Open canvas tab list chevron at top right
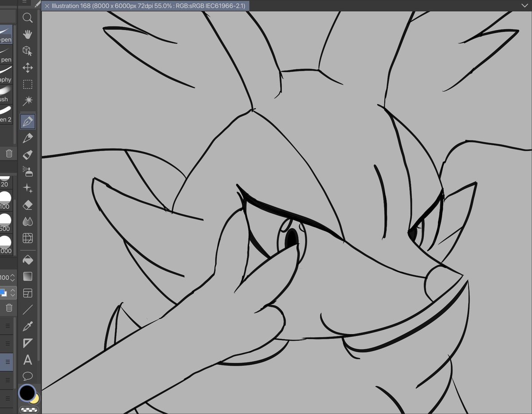Image resolution: width=532 pixels, height=414 pixels. 525,6
